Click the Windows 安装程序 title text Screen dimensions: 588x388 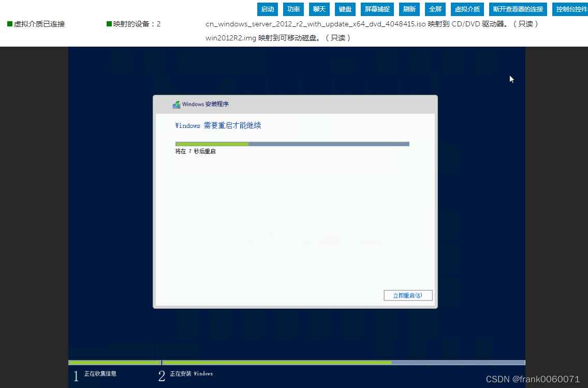(205, 104)
